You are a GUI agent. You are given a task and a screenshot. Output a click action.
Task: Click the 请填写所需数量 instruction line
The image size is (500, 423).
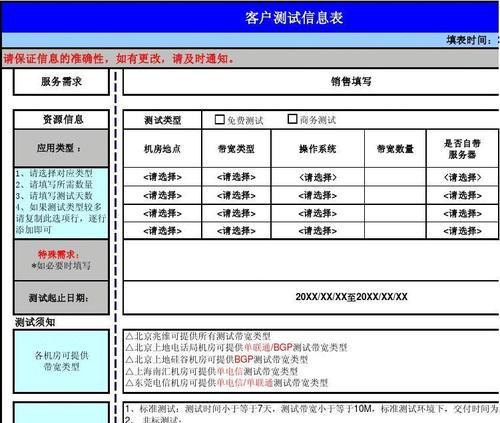click(x=54, y=184)
